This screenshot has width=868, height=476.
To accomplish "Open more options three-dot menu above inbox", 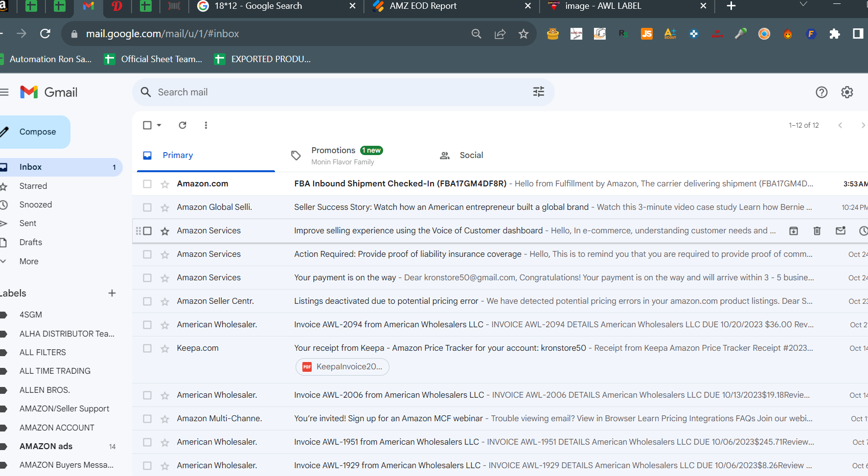I will (x=206, y=125).
